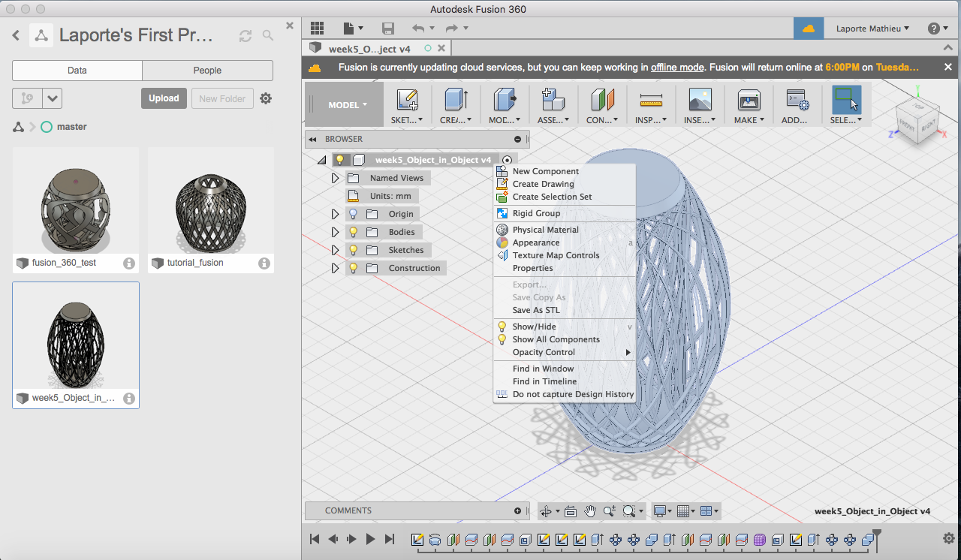Collapse the root component tree node
This screenshot has width=961, height=560.
tap(321, 160)
